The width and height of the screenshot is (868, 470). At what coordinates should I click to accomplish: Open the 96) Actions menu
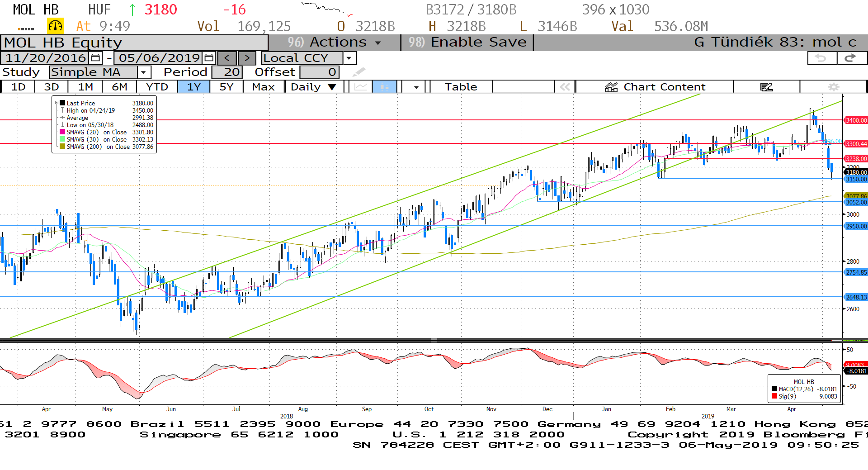tap(335, 42)
